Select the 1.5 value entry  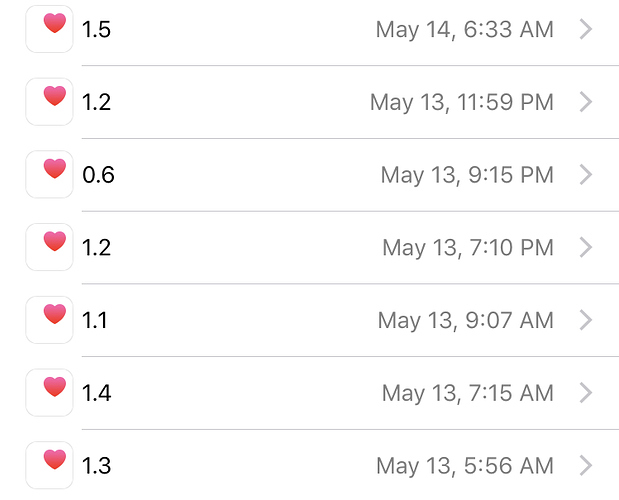pyautogui.click(x=96, y=30)
